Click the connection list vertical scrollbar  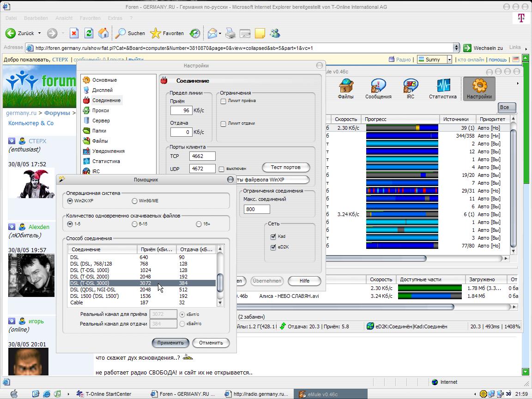tap(220, 276)
